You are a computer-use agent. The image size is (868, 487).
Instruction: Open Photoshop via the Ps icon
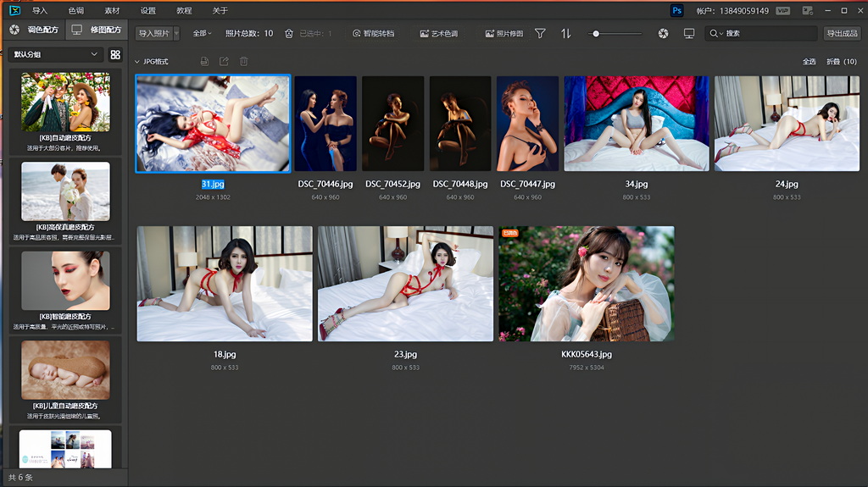coord(676,10)
